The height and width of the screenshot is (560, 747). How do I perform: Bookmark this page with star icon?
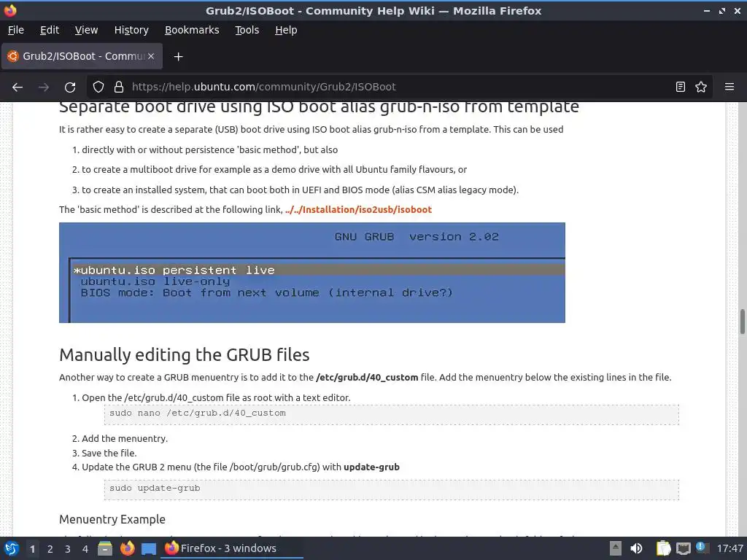pyautogui.click(x=701, y=87)
